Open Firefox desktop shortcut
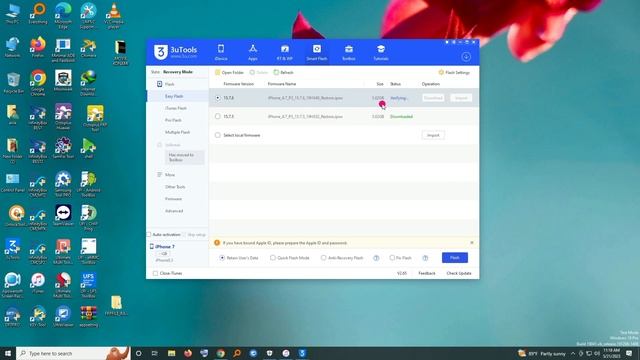Screen dimensions: 640x360 click(x=38, y=47)
